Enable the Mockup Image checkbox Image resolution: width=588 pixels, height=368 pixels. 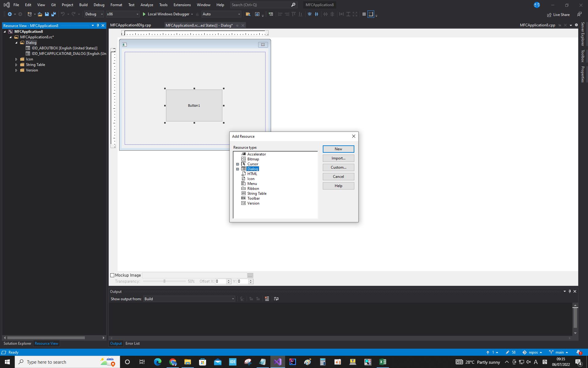click(112, 275)
